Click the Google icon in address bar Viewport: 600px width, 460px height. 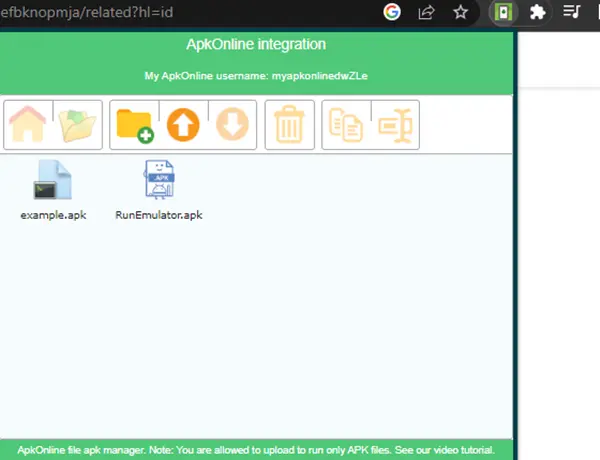(x=392, y=12)
